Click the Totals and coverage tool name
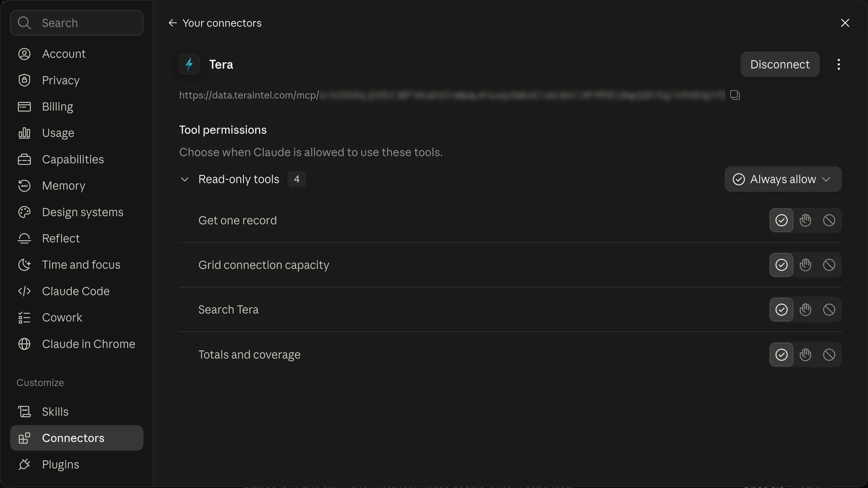Viewport: 868px width, 488px height. [249, 355]
